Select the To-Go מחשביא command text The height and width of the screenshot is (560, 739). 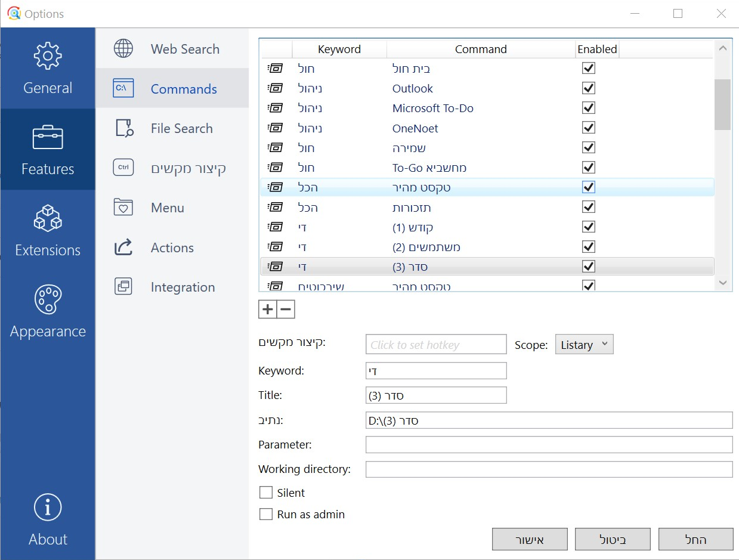[x=429, y=168]
